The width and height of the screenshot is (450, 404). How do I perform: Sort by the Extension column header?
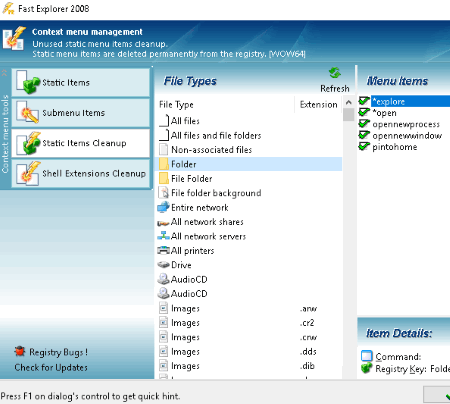[319, 105]
